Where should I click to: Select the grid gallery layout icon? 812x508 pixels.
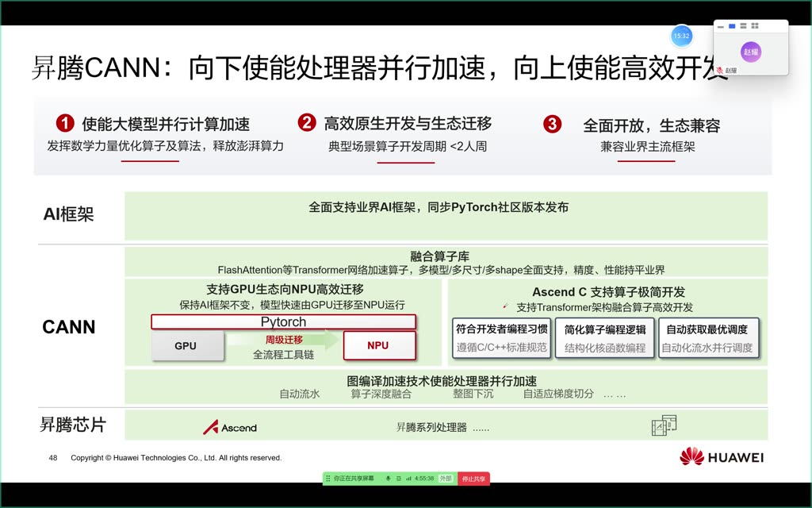click(x=755, y=26)
